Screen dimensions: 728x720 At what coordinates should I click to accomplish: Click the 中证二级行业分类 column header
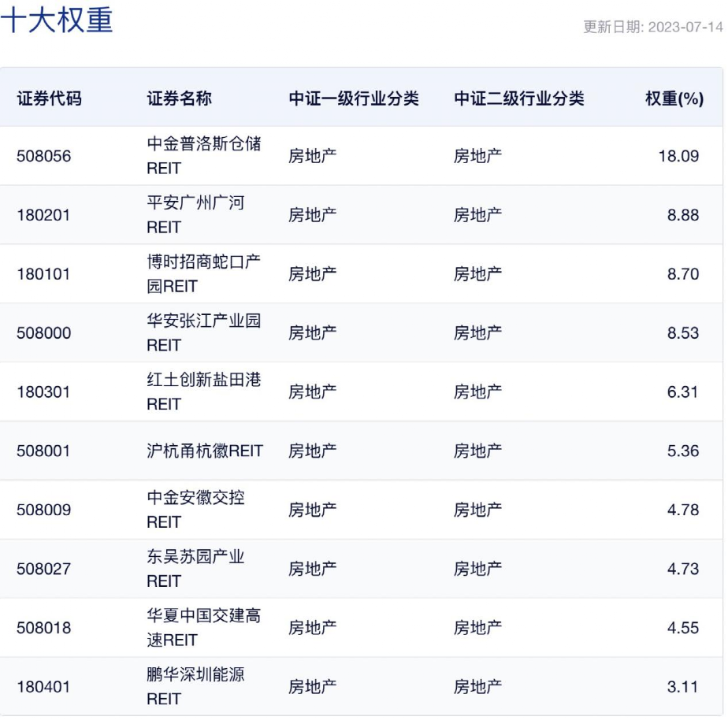tap(519, 98)
